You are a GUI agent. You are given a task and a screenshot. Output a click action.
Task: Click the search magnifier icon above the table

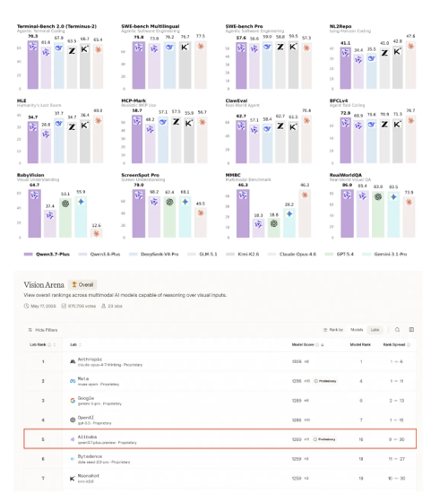(x=397, y=330)
